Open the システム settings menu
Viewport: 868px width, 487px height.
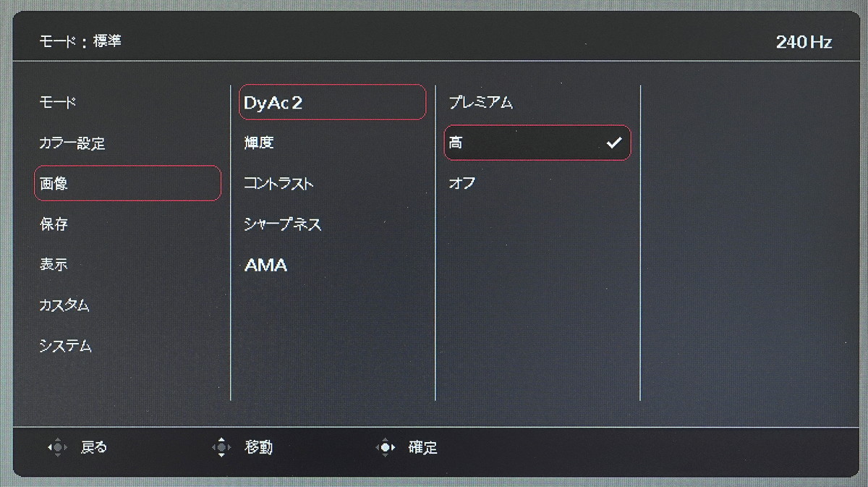pyautogui.click(x=127, y=346)
